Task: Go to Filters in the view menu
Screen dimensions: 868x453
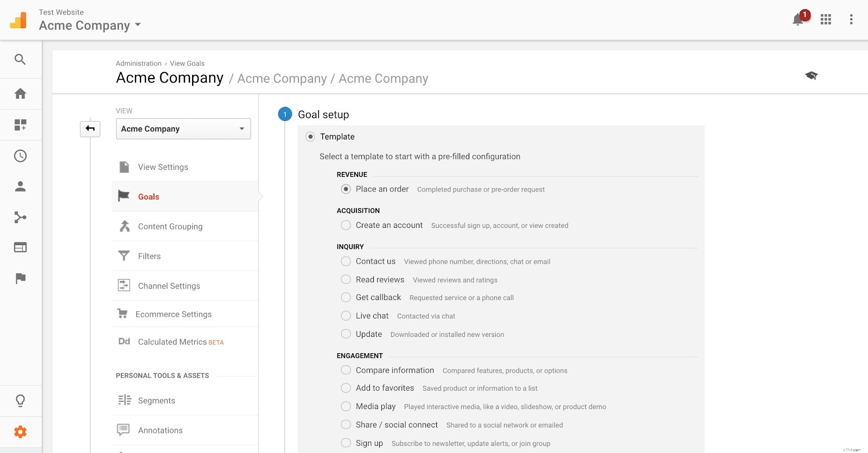Action: coord(149,256)
